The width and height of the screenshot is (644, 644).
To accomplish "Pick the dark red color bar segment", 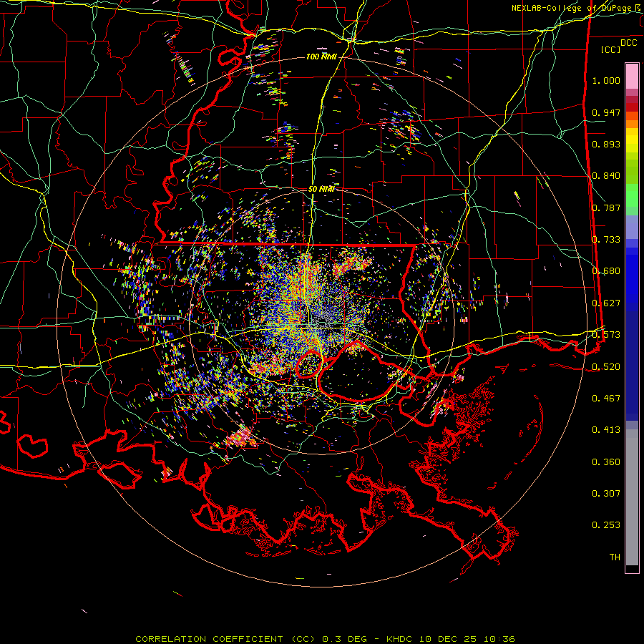I will [x=632, y=107].
